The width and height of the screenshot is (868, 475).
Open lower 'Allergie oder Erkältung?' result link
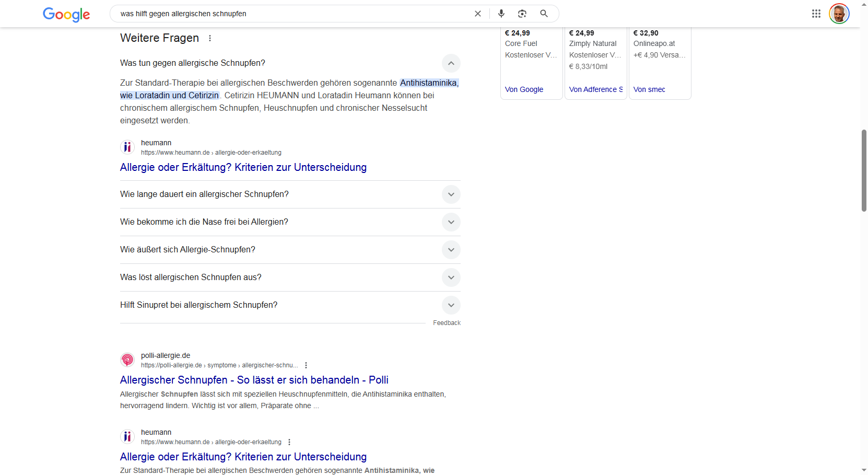243,457
